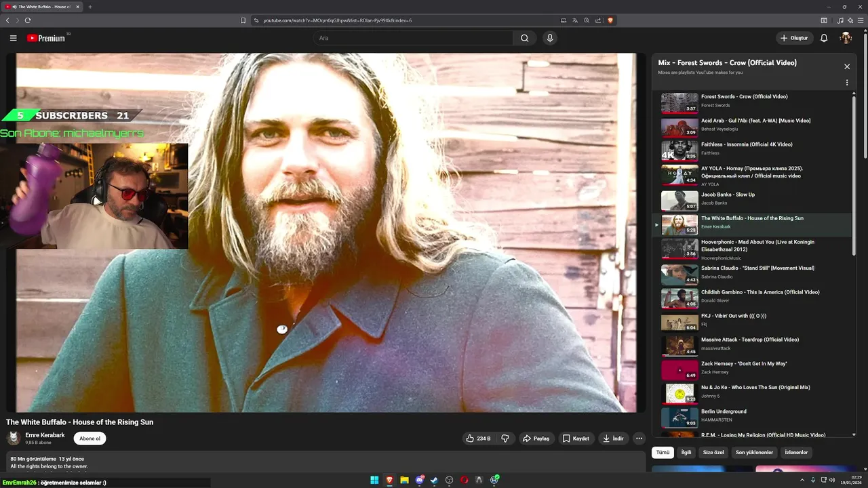
Task: Open the account avatar menu
Action: click(x=846, y=38)
